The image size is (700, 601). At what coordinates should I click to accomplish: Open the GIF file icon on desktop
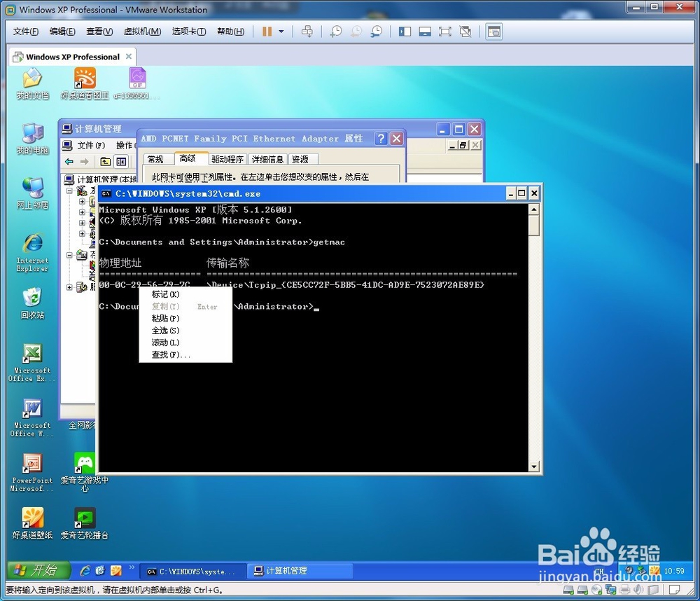click(x=137, y=83)
